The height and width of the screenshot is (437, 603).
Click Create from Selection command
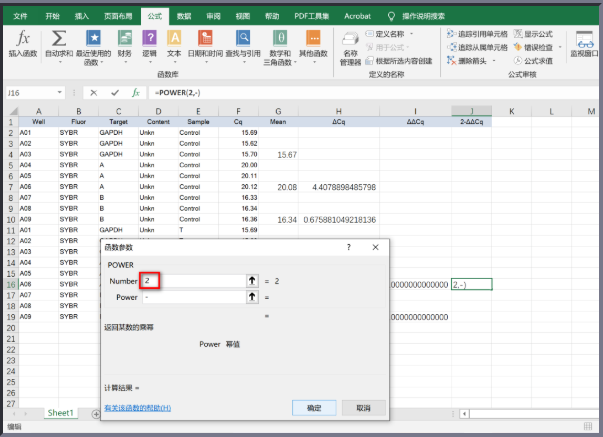point(399,61)
